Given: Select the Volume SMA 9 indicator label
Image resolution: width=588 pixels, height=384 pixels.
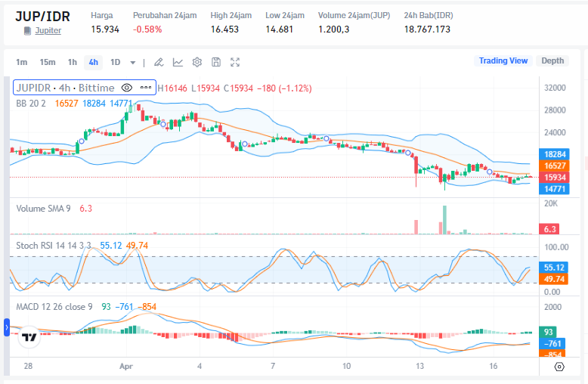Looking at the screenshot, I should pos(43,209).
